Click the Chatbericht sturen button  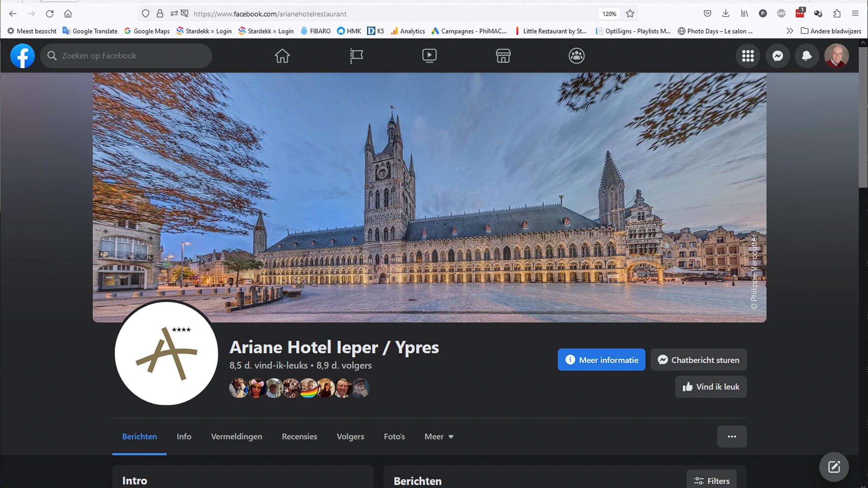pyautogui.click(x=698, y=360)
